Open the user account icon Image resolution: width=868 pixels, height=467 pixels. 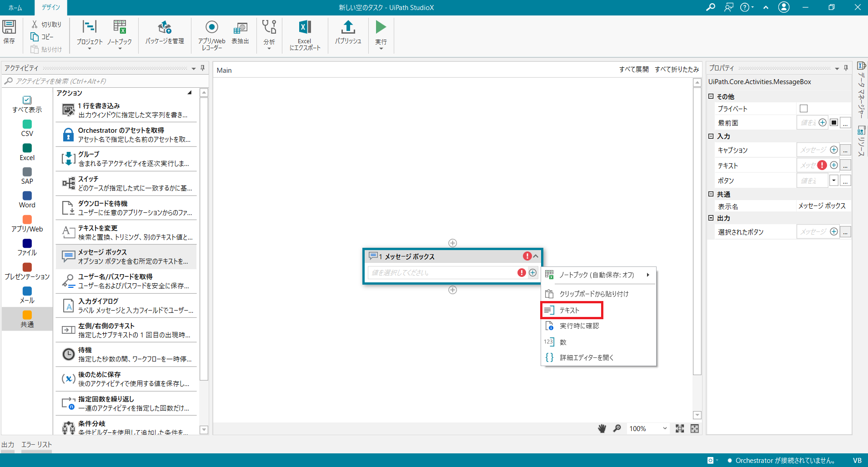pos(784,7)
